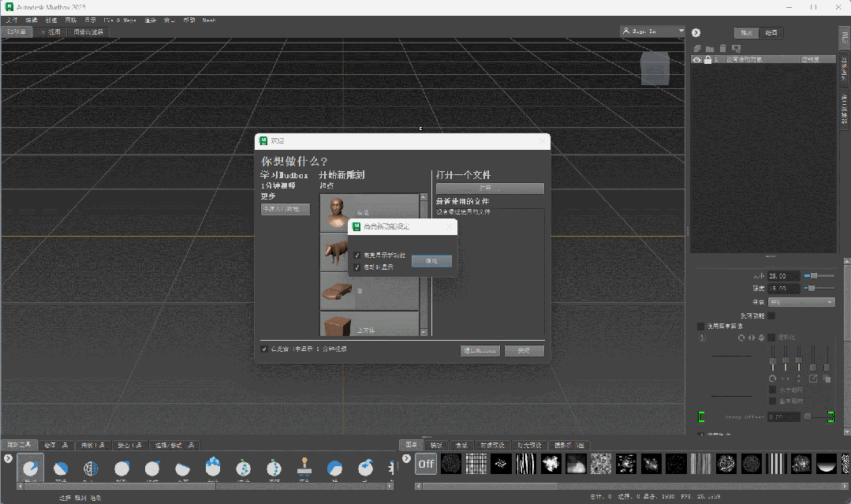Click template list scroll-down arrow
Viewport: 851px width, 504px height.
(x=424, y=332)
